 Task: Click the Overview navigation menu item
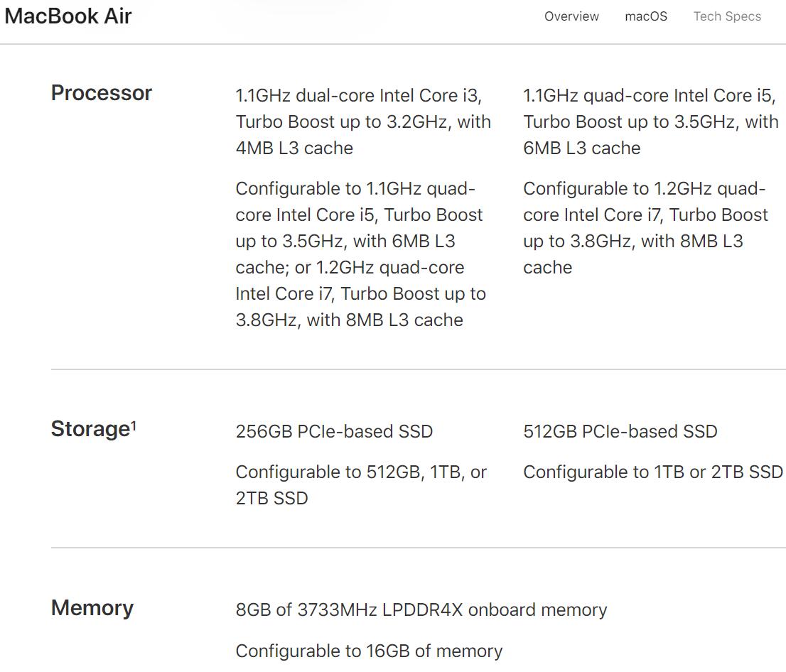571,16
